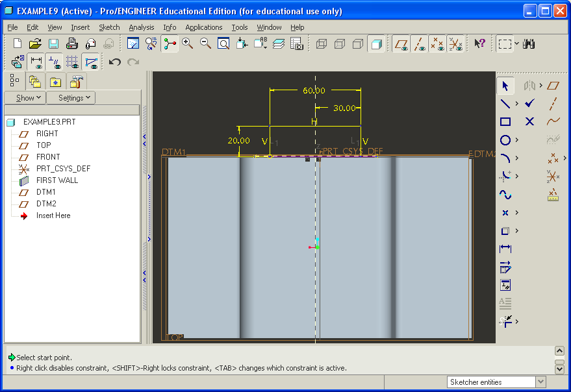Select DTM1 datum plane in model tree

pyautogui.click(x=45, y=192)
